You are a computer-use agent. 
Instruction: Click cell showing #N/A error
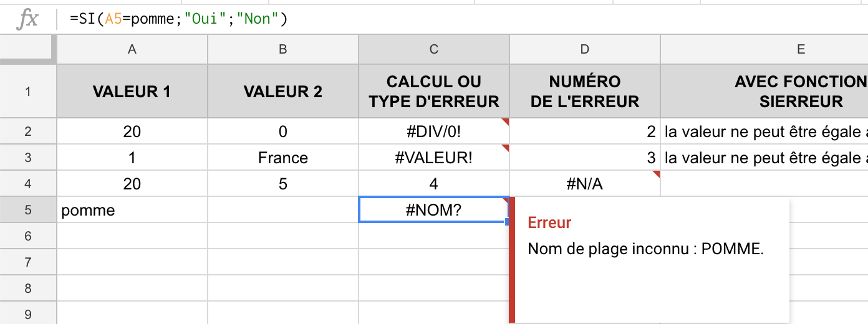point(584,184)
